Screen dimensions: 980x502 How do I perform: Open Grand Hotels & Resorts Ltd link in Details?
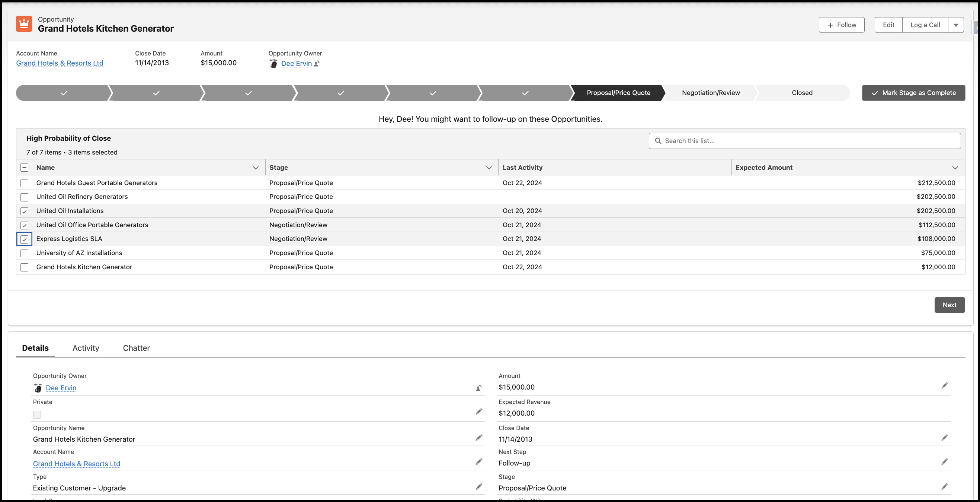77,464
